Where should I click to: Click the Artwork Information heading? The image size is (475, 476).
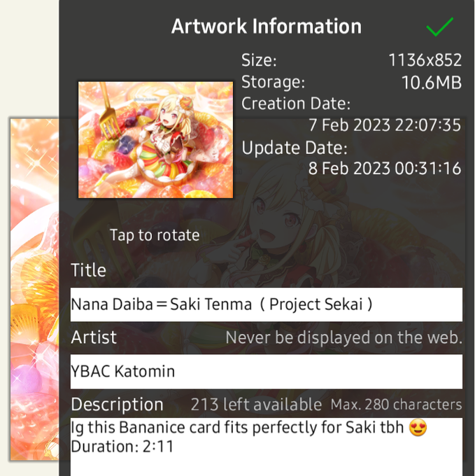pyautogui.click(x=267, y=26)
